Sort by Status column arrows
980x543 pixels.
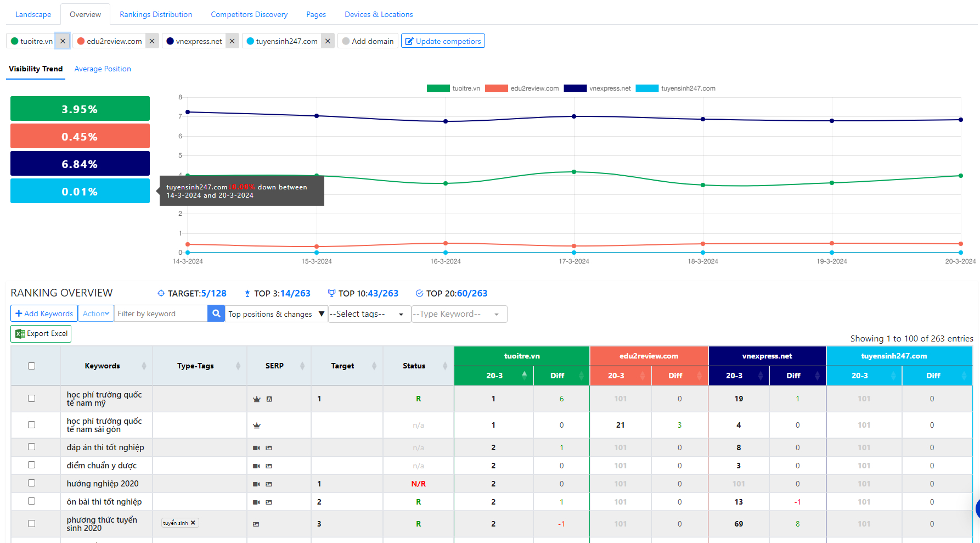(445, 366)
